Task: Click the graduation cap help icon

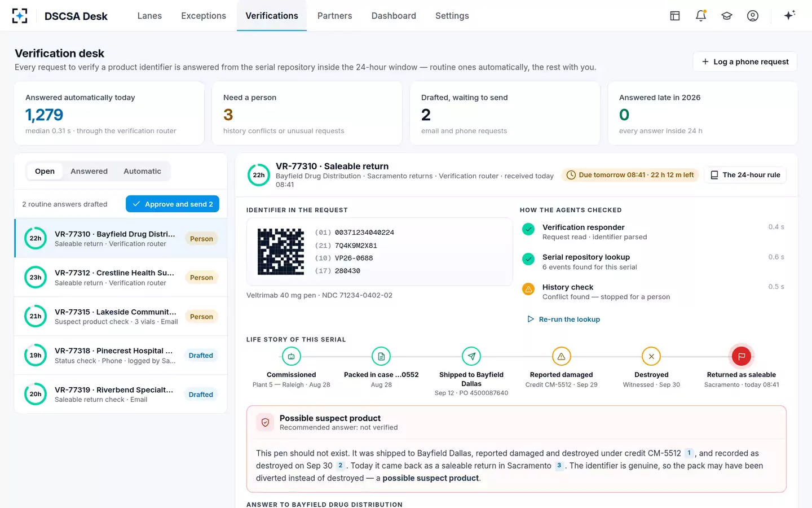Action: 727,16
